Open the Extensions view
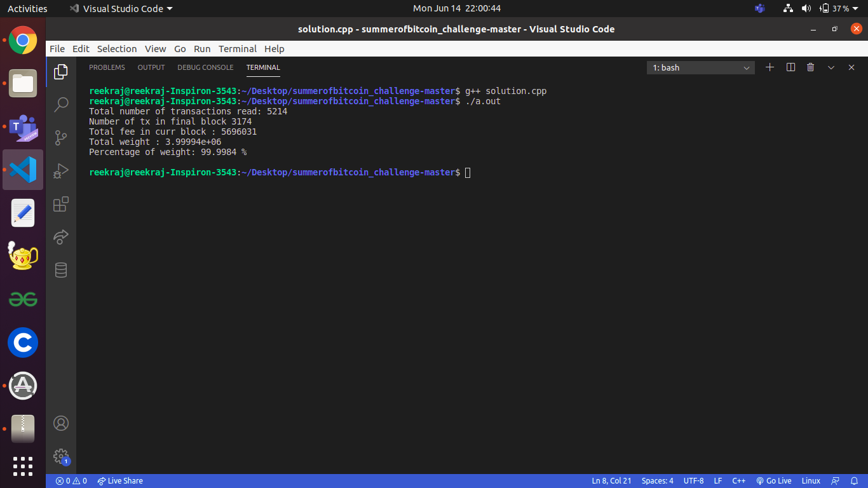Image resolution: width=868 pixels, height=488 pixels. point(60,204)
